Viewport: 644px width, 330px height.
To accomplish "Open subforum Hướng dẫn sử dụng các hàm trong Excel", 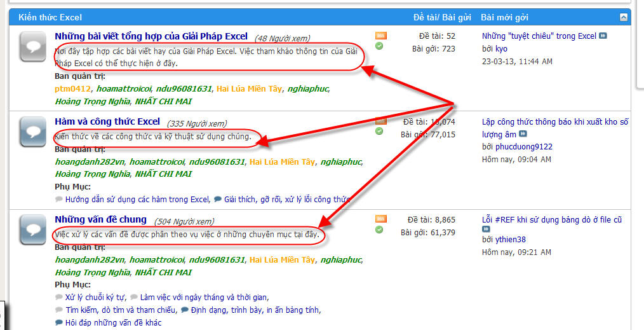I will 137,199.
